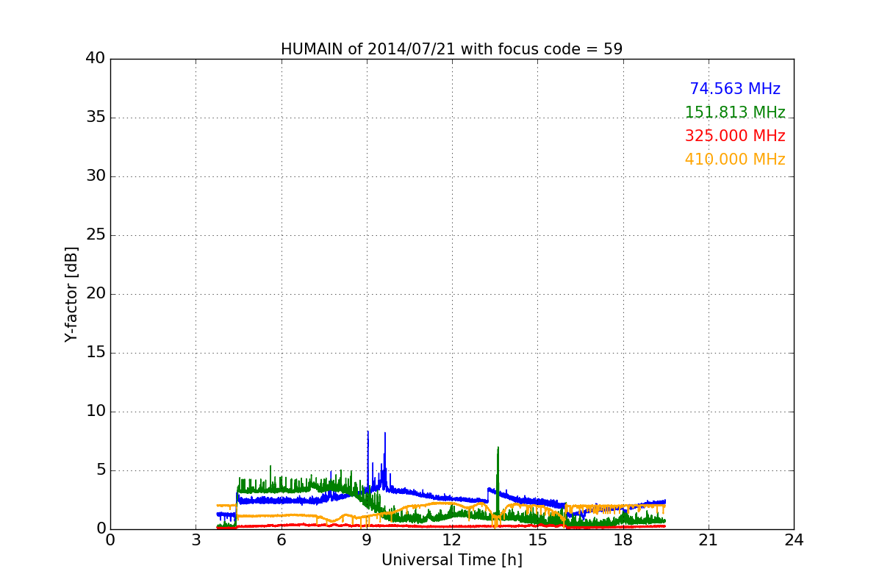This screenshot has height=588, width=882.
Task: Click the x-axis tick label 12
Action: pos(452,540)
